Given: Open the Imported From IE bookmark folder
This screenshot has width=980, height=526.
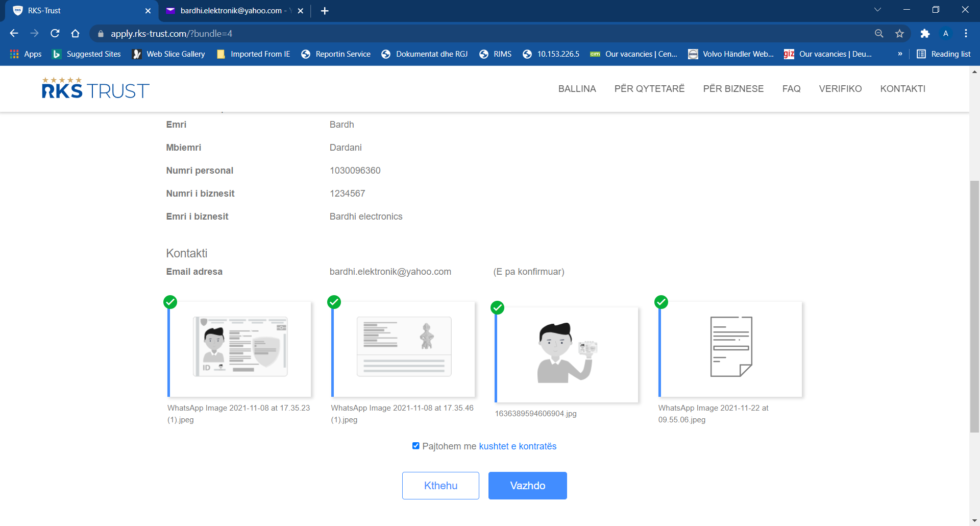Looking at the screenshot, I should pos(253,54).
